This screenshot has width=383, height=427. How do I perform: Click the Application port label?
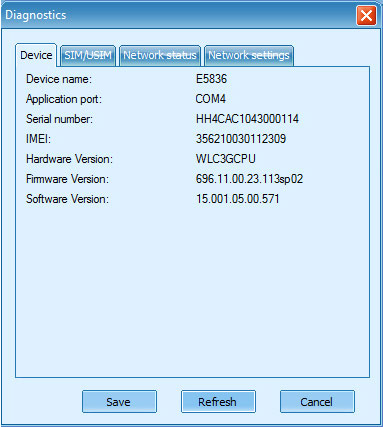[x=64, y=99]
